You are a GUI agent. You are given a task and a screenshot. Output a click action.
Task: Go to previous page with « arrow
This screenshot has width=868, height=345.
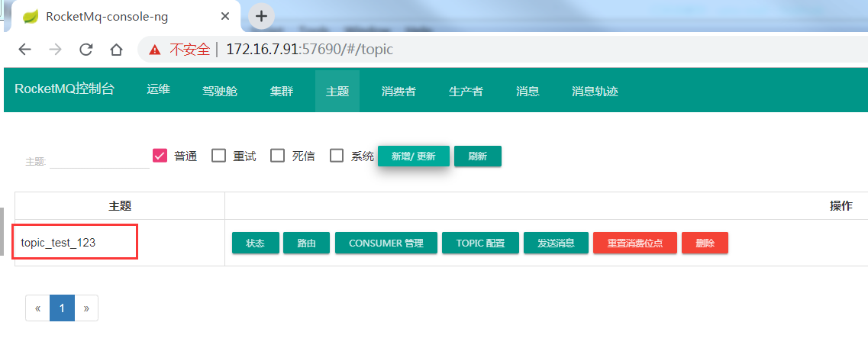pos(37,308)
